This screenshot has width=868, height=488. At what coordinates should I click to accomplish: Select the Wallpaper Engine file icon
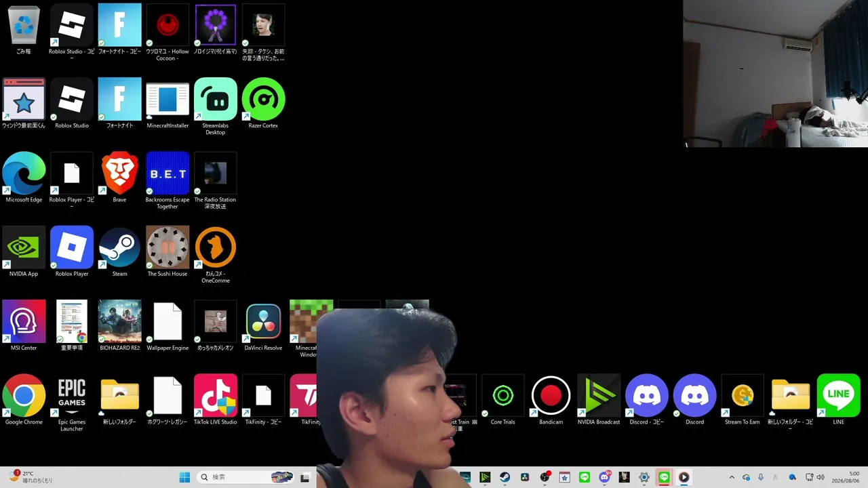click(167, 325)
